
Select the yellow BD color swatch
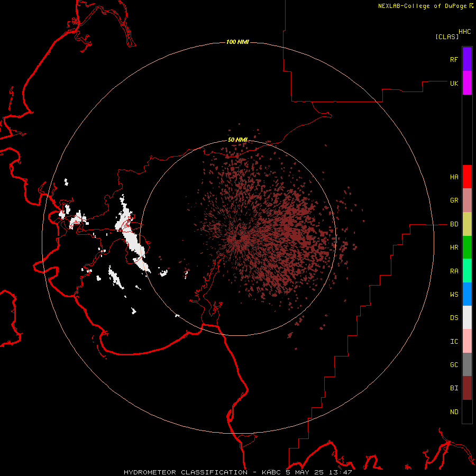[467, 224]
